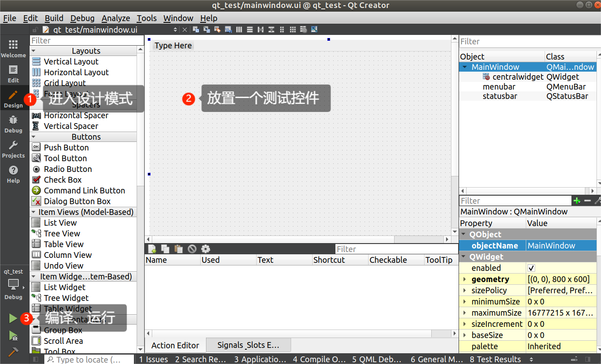Switch to Design mode
601x364 pixels.
pos(13,99)
